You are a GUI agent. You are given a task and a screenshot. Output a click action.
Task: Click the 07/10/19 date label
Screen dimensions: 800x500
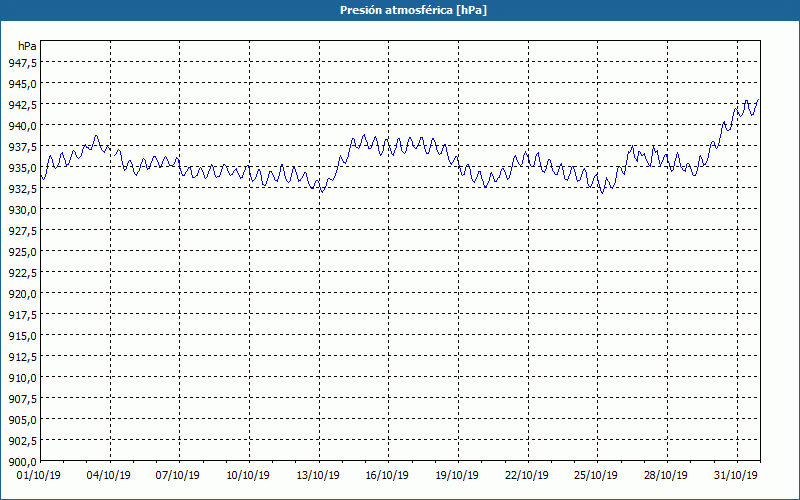pyautogui.click(x=178, y=475)
